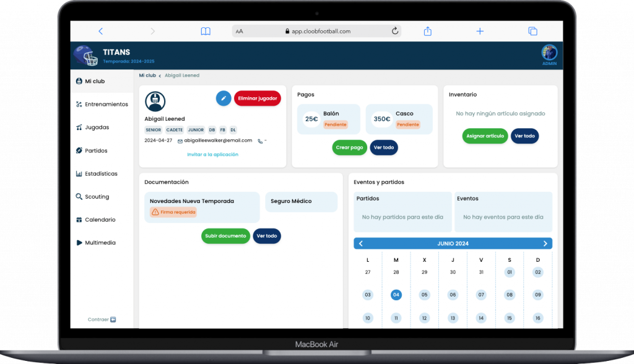Viewport: 634px width, 364px height.
Task: Open a new Safari tab with plus icon
Action: [x=479, y=31]
